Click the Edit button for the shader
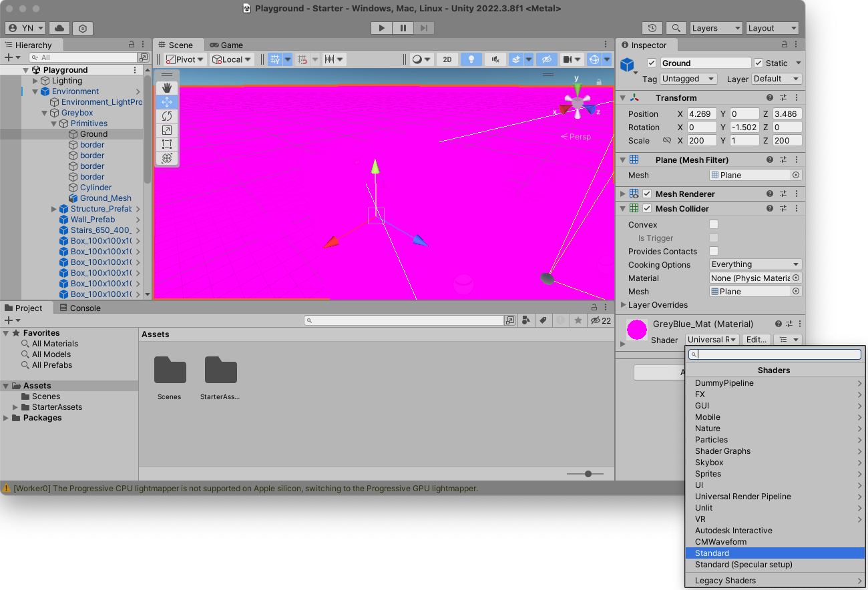 tap(756, 340)
